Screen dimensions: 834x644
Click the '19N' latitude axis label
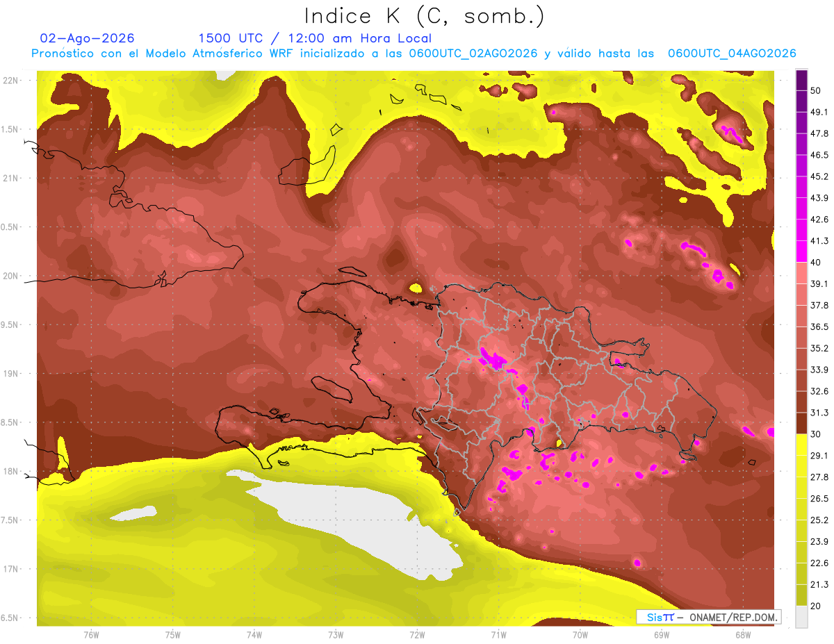(x=10, y=373)
